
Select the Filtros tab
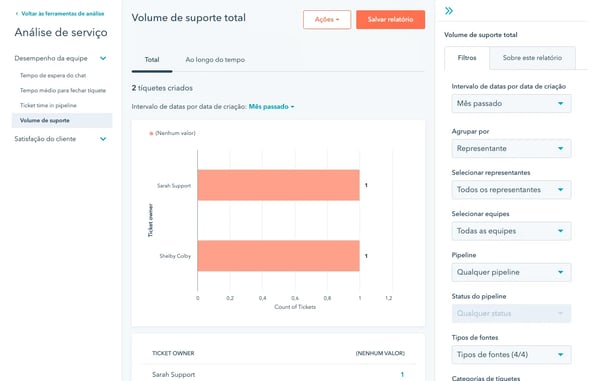point(467,58)
